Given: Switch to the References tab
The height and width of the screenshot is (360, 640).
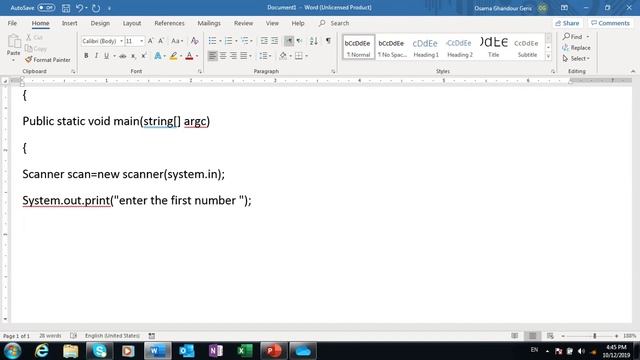Looking at the screenshot, I should pyautogui.click(x=169, y=23).
